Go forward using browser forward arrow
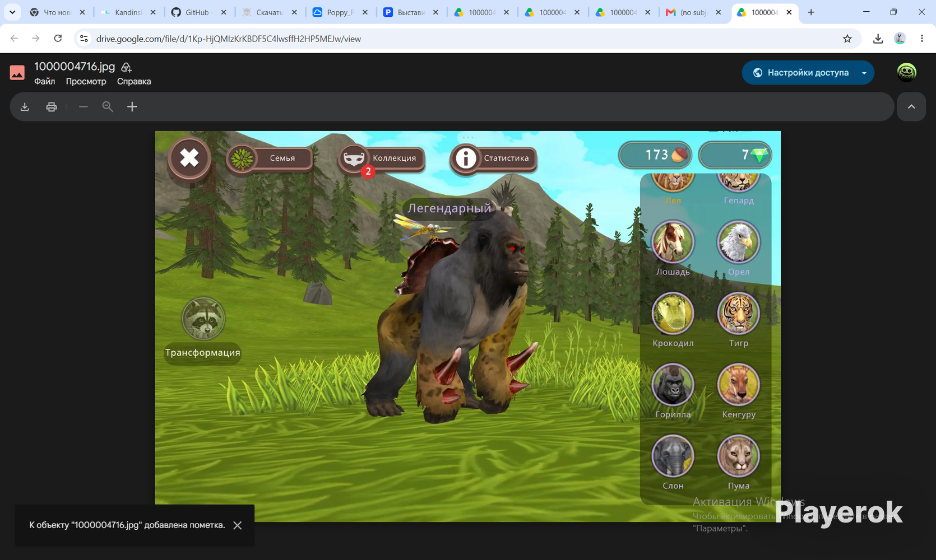 pyautogui.click(x=36, y=39)
